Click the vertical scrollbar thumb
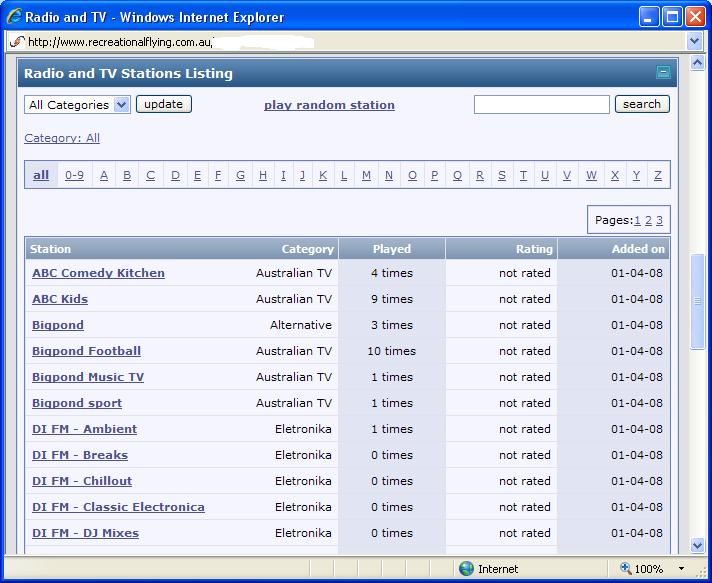Image resolution: width=712 pixels, height=583 pixels. (697, 301)
